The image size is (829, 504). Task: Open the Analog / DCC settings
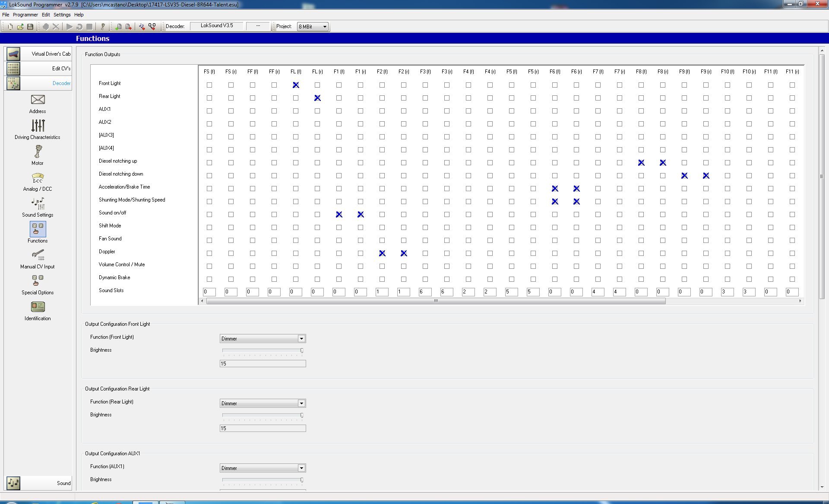coord(38,182)
